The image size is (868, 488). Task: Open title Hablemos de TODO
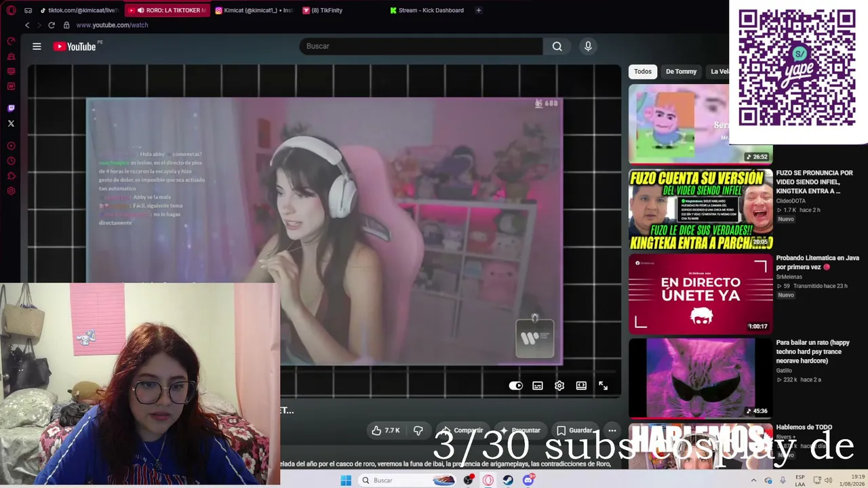(804, 427)
